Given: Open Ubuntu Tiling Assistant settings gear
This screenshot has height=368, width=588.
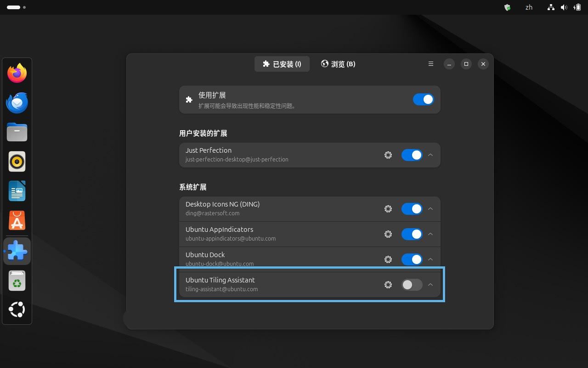Looking at the screenshot, I should 388,285.
